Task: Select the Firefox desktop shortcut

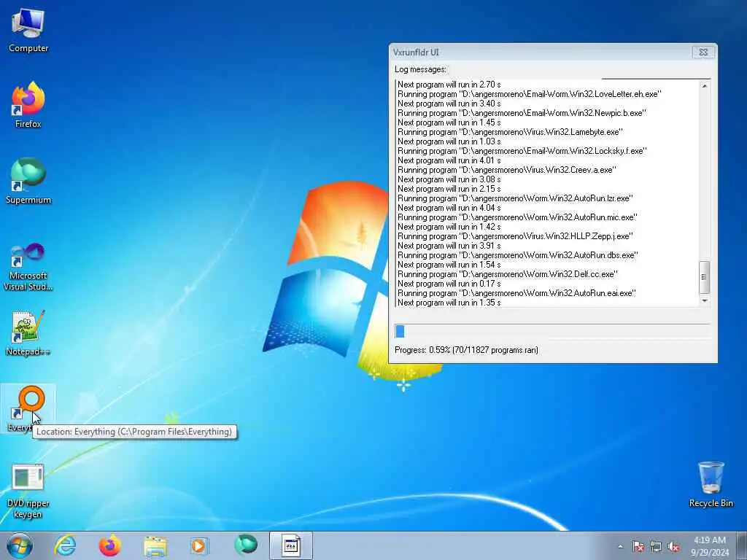Action: pos(28,105)
